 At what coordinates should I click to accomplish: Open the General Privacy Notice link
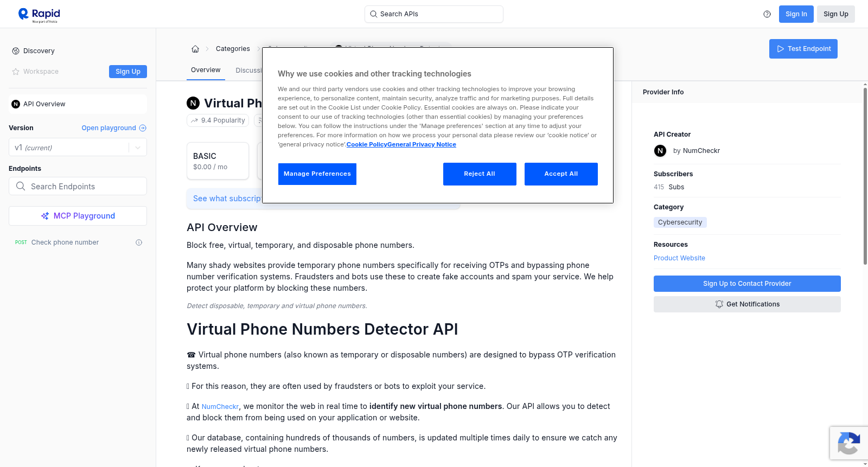[x=422, y=144]
